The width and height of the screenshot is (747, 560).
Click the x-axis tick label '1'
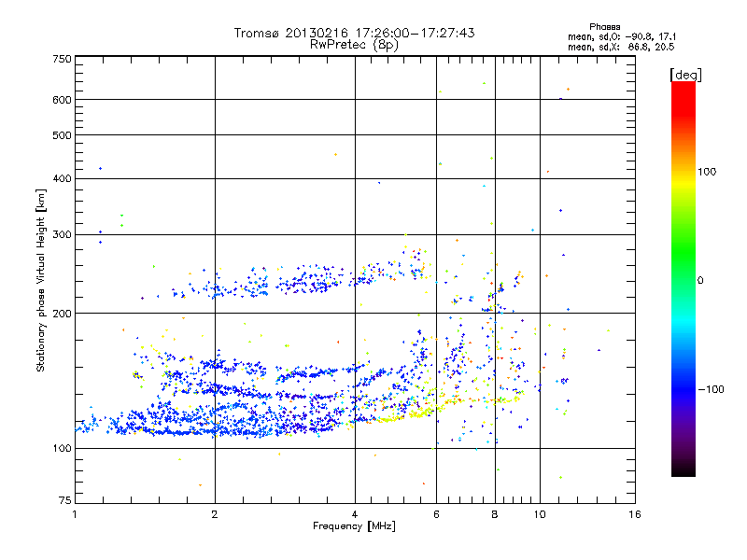pyautogui.click(x=75, y=514)
